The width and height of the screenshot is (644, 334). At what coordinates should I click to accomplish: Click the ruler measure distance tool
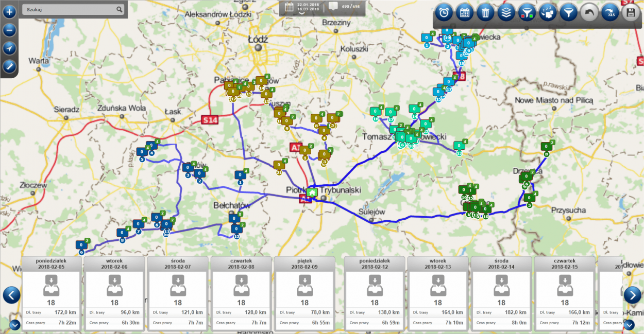(9, 66)
